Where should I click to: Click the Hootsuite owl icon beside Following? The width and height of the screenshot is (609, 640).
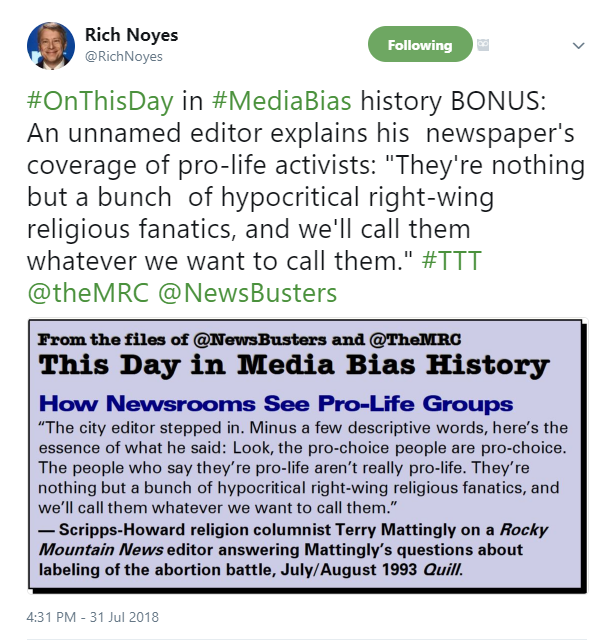click(x=483, y=45)
